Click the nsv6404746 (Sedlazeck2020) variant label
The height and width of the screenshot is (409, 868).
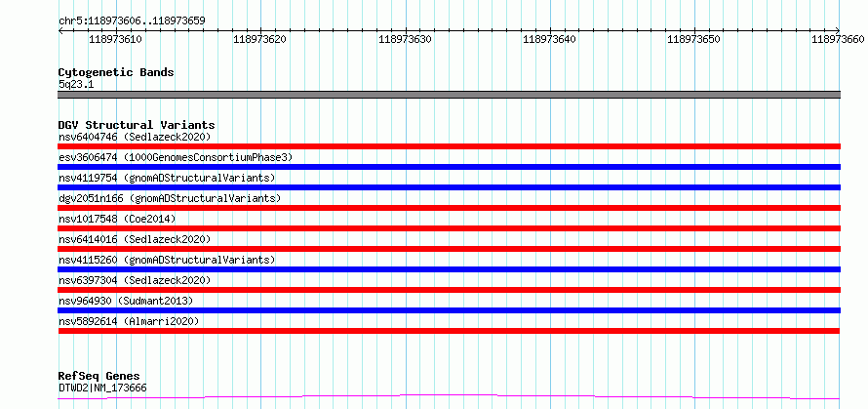[135, 137]
